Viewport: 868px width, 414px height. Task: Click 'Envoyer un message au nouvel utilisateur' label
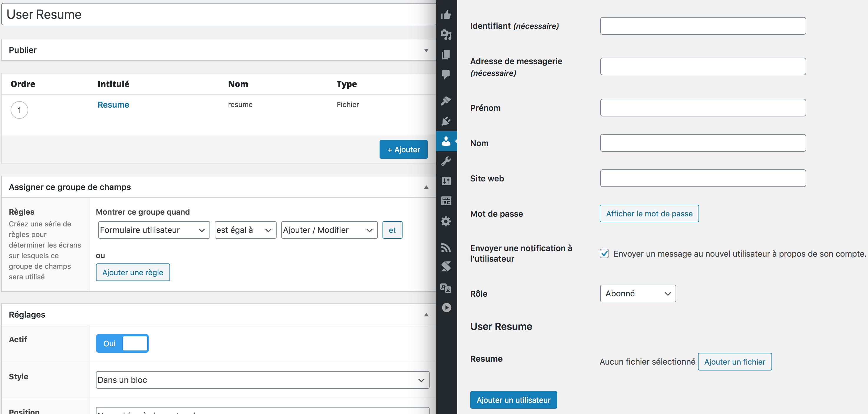(740, 254)
